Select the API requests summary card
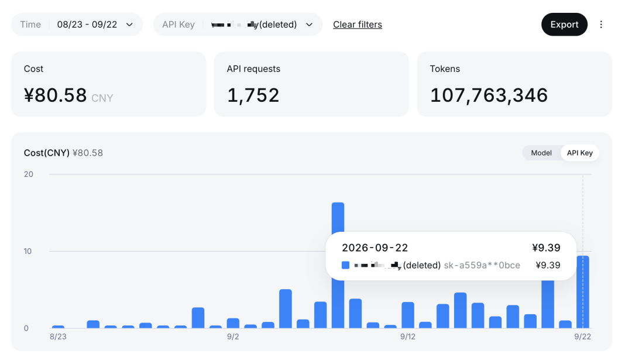 311,84
